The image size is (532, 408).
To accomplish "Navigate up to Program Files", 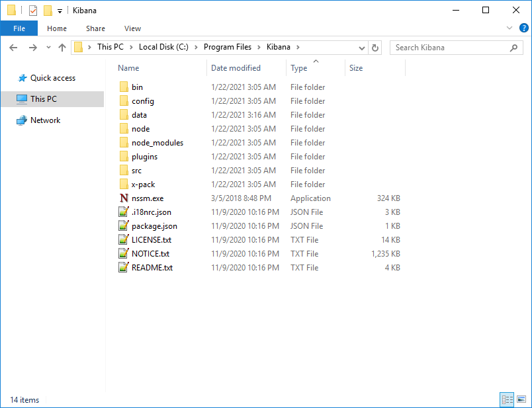I will [62, 47].
